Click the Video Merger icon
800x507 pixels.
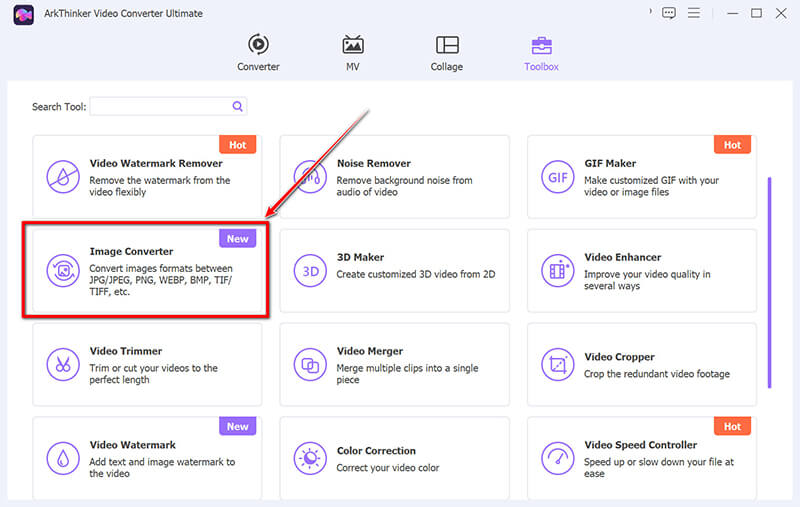click(x=310, y=365)
